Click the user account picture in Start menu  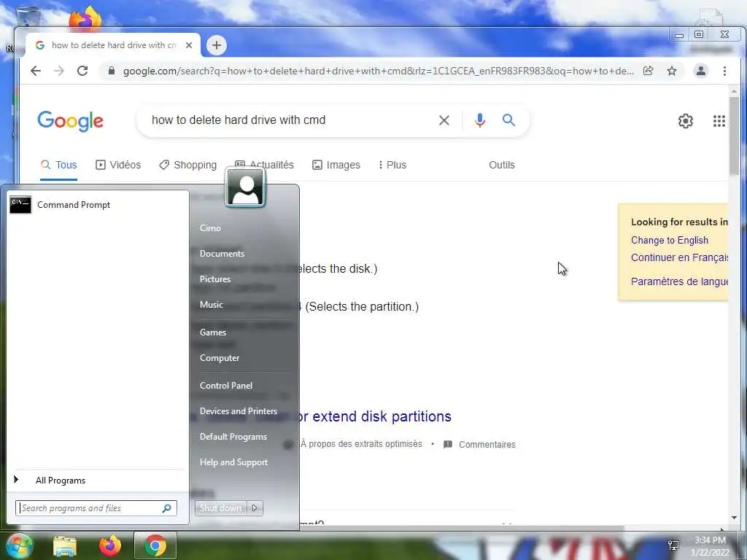(x=245, y=187)
